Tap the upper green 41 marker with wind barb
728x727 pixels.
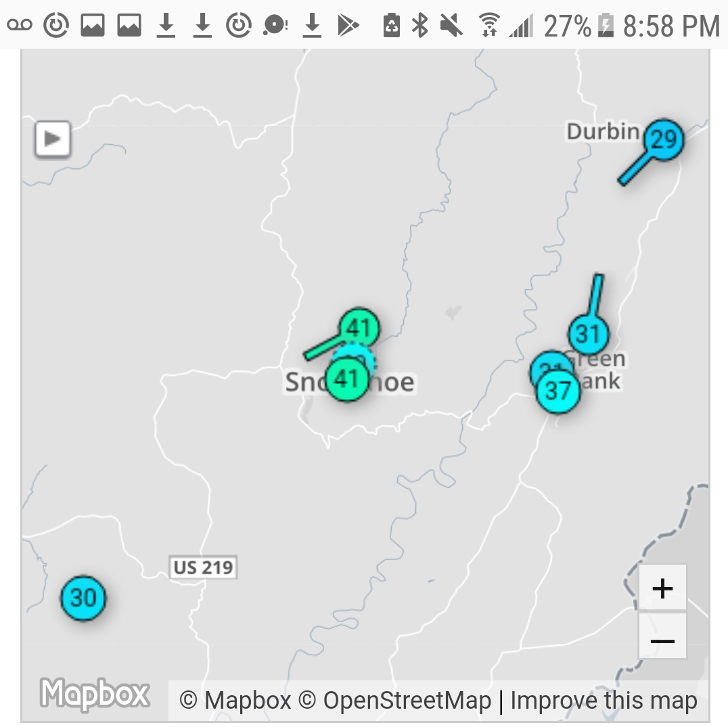(x=359, y=329)
